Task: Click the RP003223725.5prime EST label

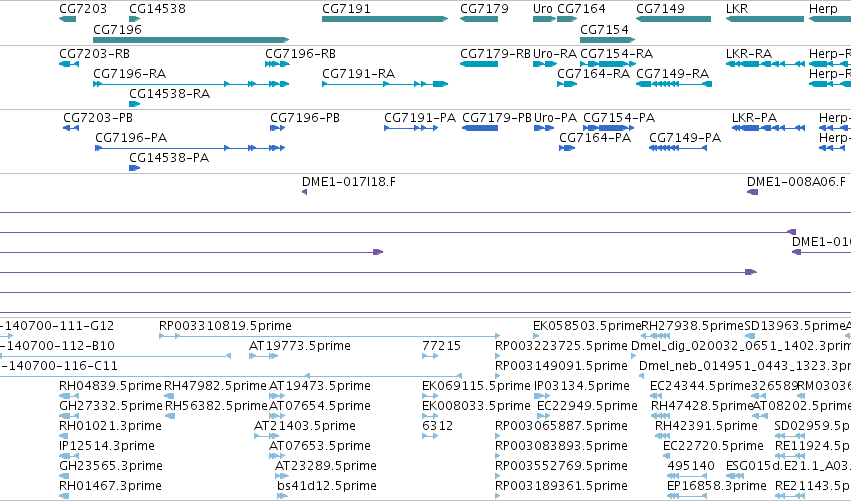Action: pyautogui.click(x=561, y=346)
